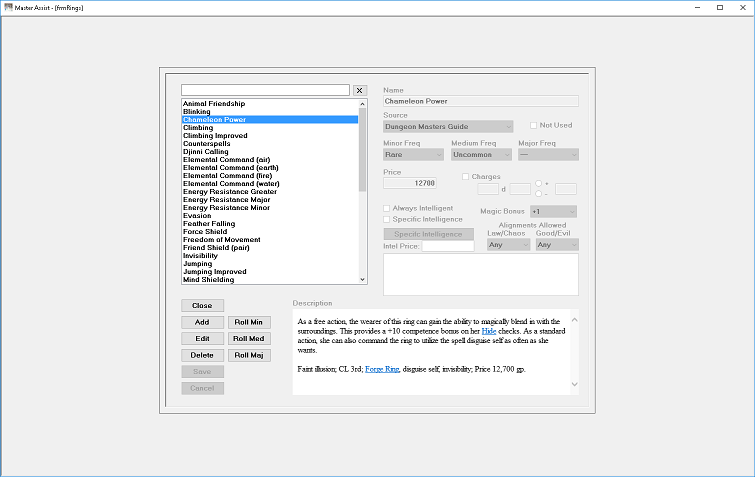The width and height of the screenshot is (755, 477).
Task: Open the Magic Bonus dropdown
Action: pos(553,211)
